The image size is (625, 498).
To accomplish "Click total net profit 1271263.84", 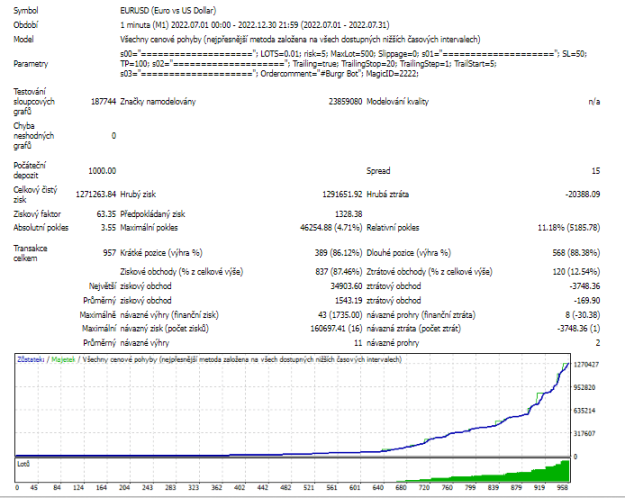I will click(96, 195).
